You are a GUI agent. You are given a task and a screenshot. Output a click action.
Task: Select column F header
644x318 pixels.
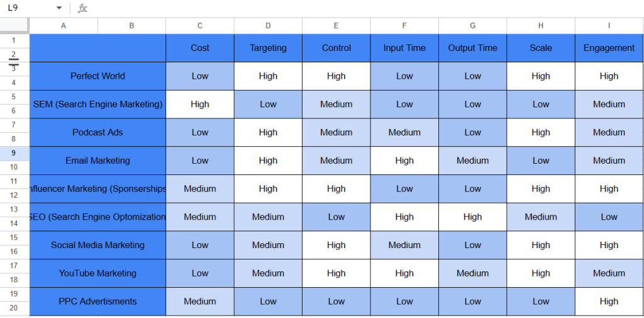click(404, 26)
